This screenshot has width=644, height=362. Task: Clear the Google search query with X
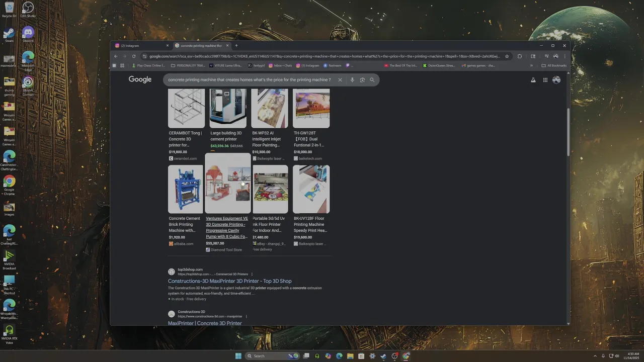click(340, 80)
